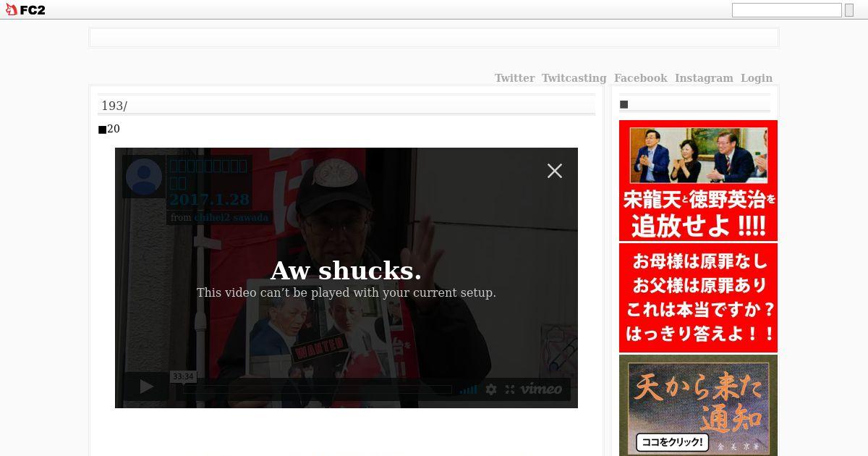Open the Twitter link
This screenshot has height=456, width=868.
514,78
